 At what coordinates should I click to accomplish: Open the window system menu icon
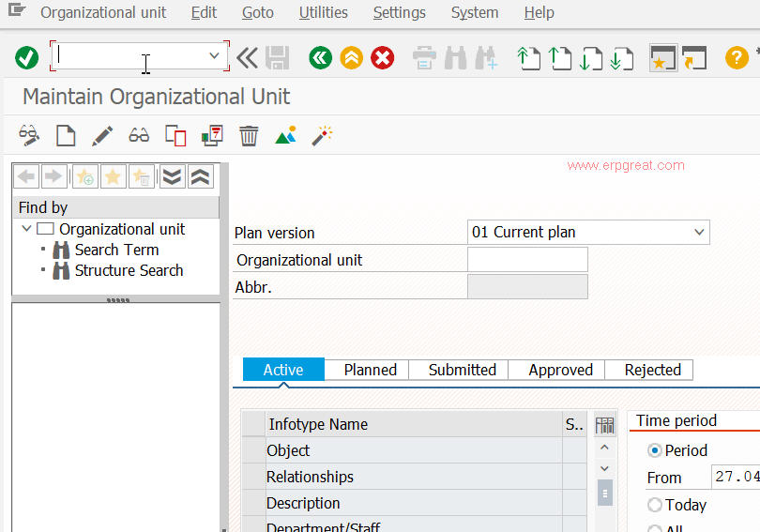[17, 10]
